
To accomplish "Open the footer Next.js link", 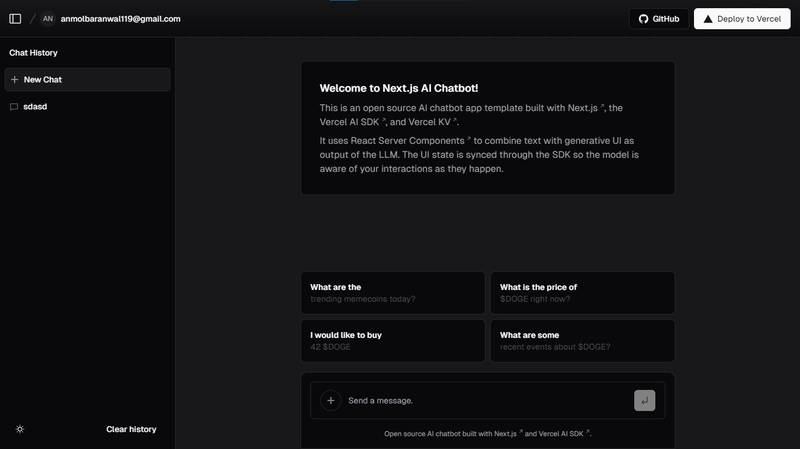I will 508,434.
